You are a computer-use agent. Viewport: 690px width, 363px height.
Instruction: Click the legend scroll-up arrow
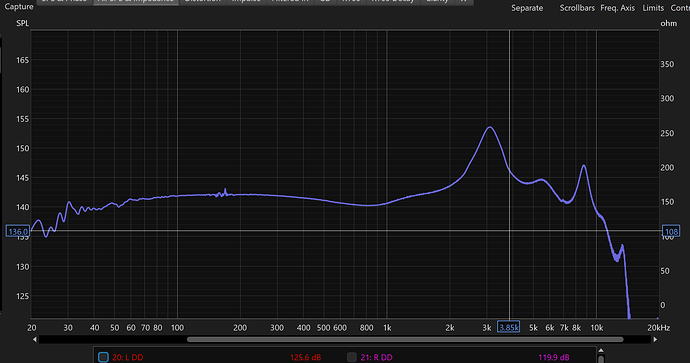pyautogui.click(x=601, y=351)
